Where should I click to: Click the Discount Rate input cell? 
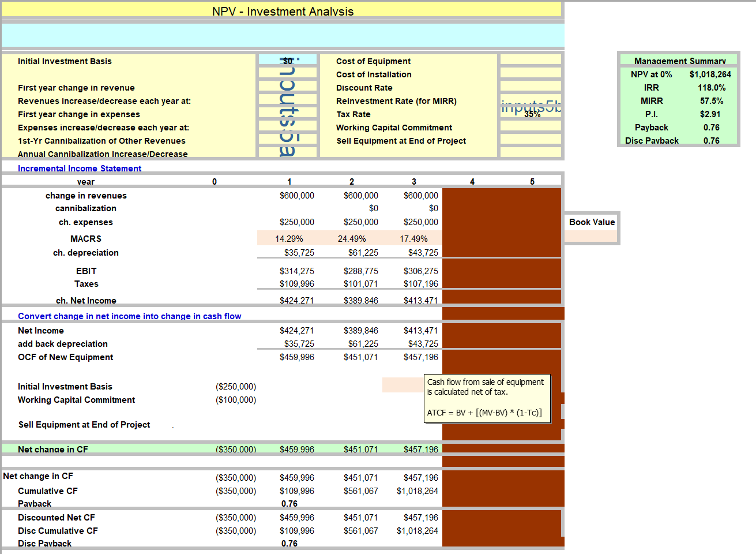pyautogui.click(x=530, y=87)
